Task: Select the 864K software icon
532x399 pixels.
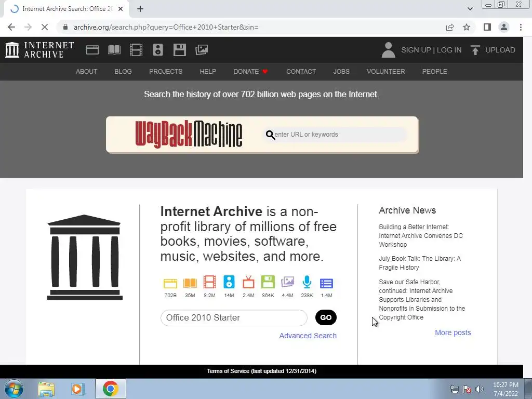Action: click(x=268, y=282)
